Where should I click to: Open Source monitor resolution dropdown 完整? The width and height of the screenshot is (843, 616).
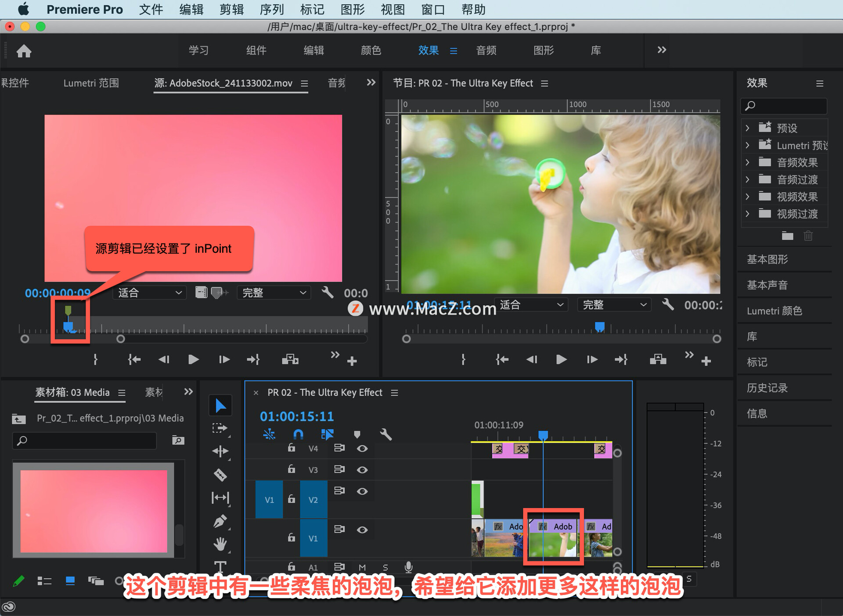tap(274, 293)
